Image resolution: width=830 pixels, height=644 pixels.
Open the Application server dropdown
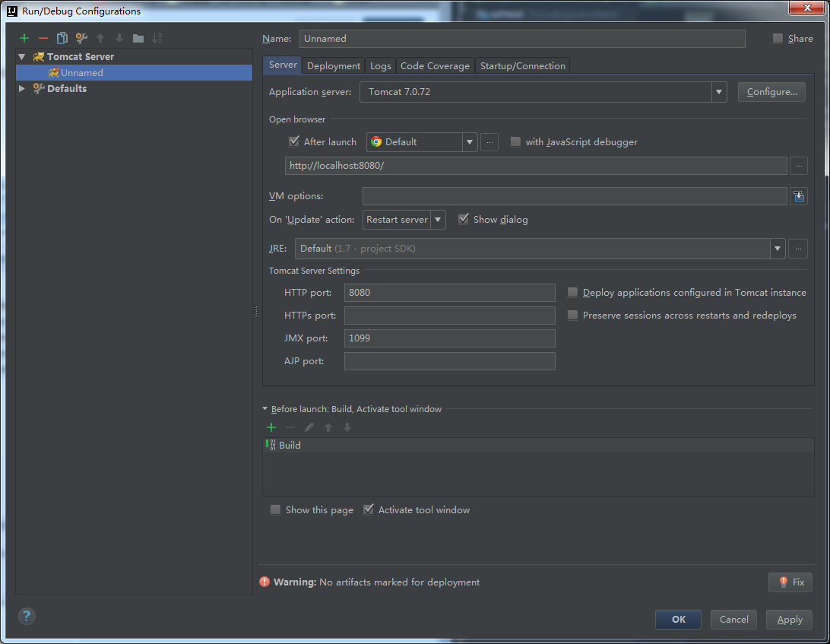pyautogui.click(x=718, y=92)
